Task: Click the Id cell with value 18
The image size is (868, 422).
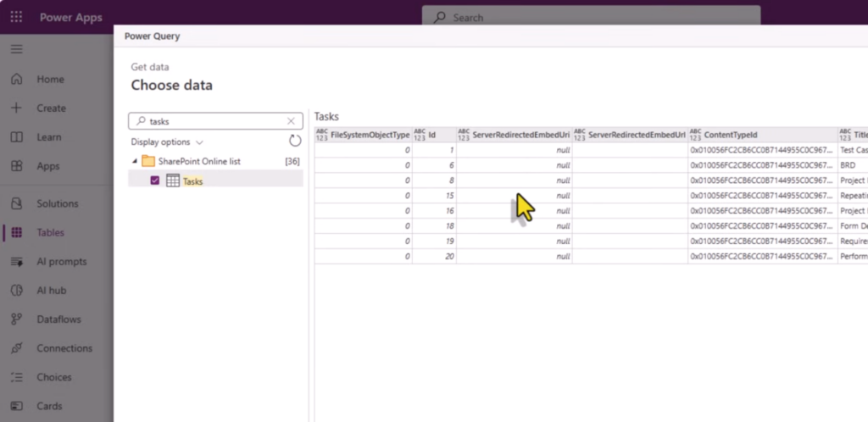Action: (435, 225)
